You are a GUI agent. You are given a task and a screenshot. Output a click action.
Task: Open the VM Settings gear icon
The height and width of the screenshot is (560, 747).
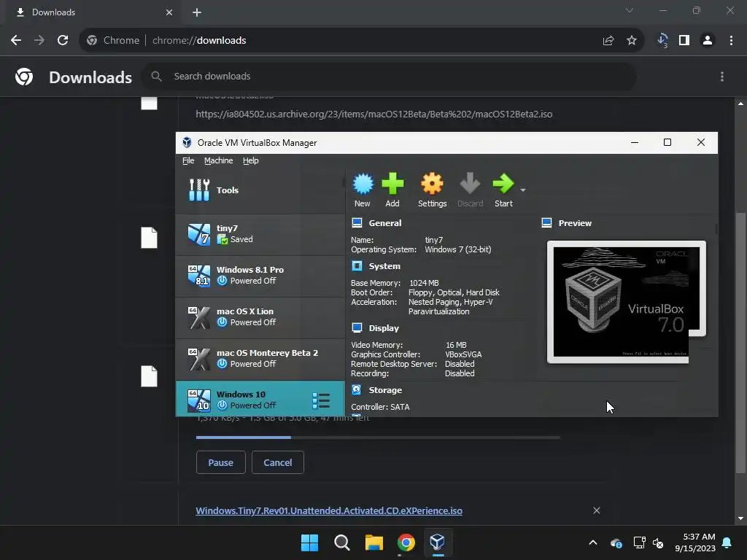(432, 190)
